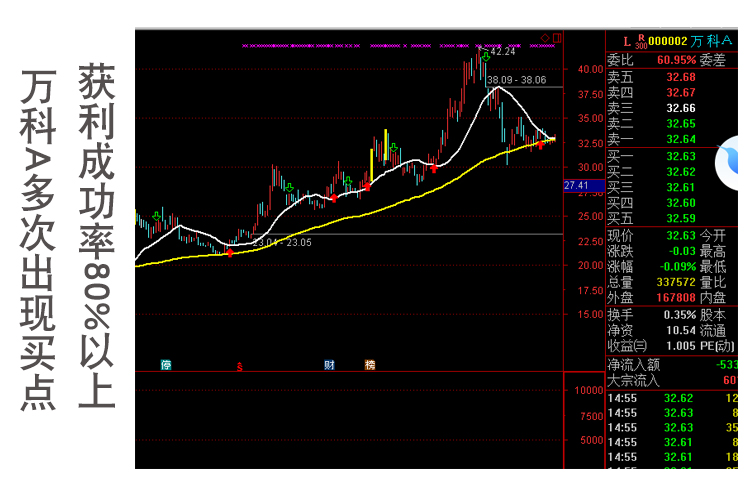Click the orange 榜 event marker
Viewport: 750px width, 500px height.
pyautogui.click(x=370, y=365)
